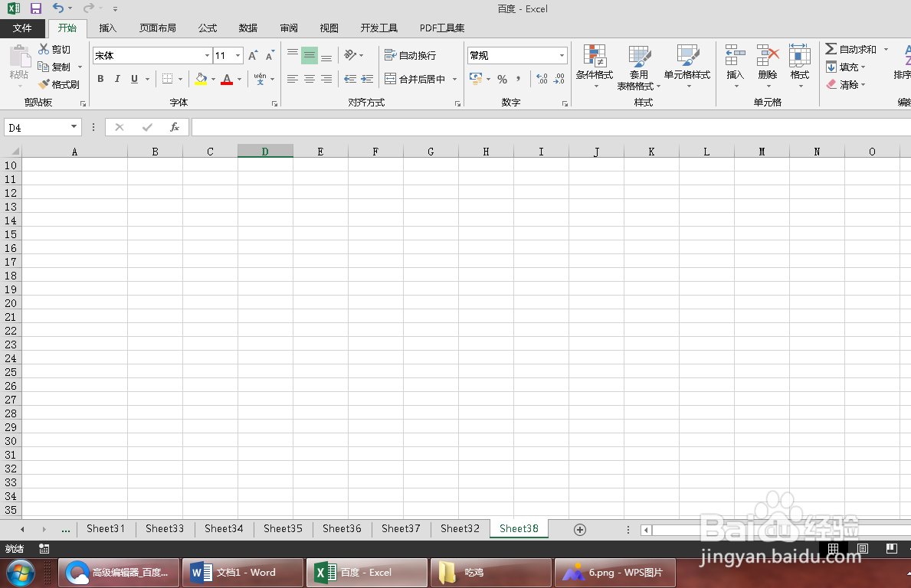Click the wén phonetic guide icon

pos(260,79)
